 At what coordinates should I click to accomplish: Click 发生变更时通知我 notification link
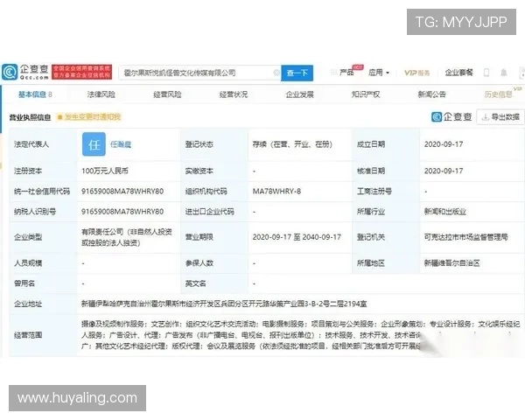89,117
